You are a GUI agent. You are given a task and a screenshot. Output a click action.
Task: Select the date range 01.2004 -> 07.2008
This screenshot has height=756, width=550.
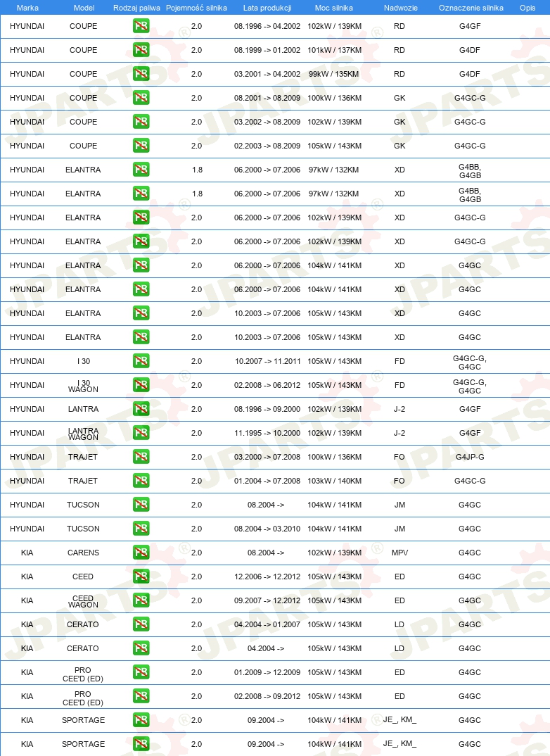(x=267, y=481)
